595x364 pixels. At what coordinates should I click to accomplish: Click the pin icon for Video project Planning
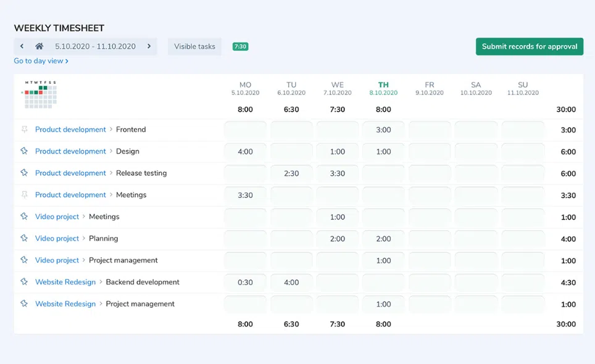pos(25,238)
